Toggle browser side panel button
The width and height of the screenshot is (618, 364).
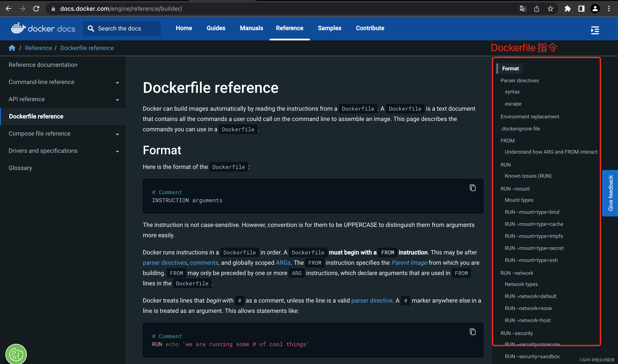[x=581, y=9]
